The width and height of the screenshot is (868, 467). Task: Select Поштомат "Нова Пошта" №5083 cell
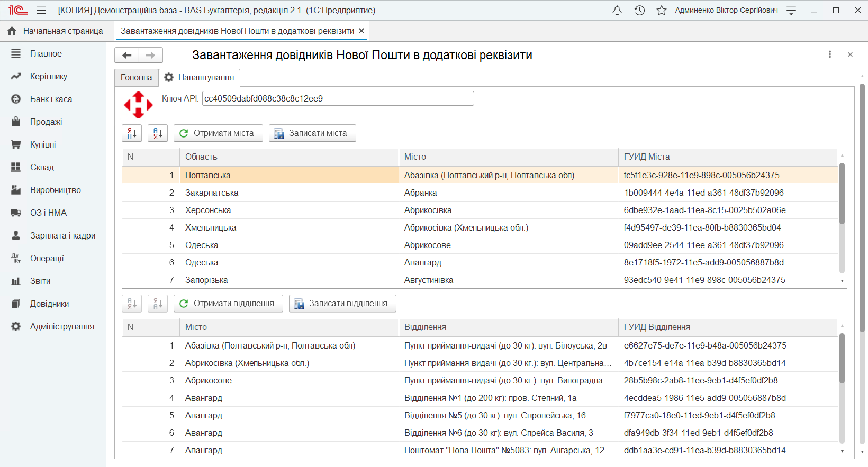tap(508, 450)
